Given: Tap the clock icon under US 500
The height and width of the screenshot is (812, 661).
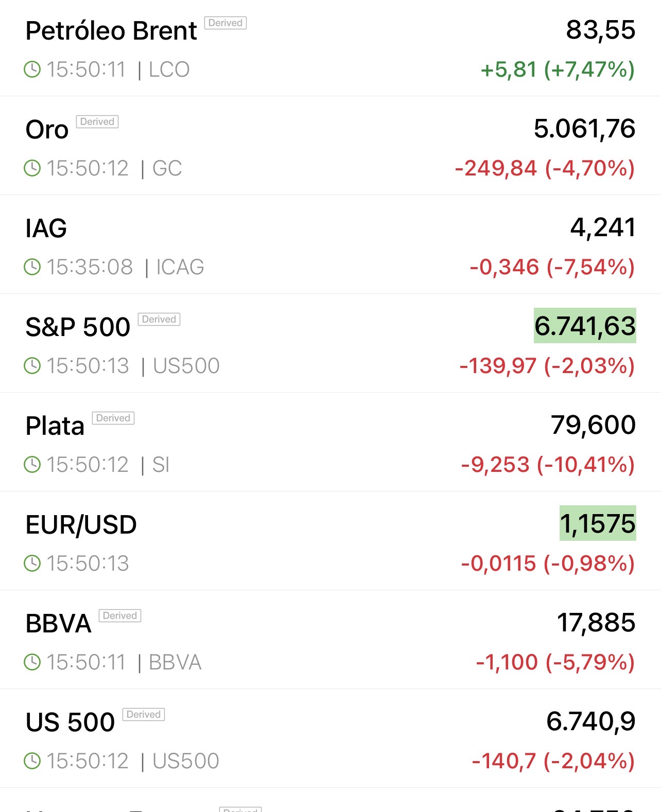Looking at the screenshot, I should [x=32, y=761].
